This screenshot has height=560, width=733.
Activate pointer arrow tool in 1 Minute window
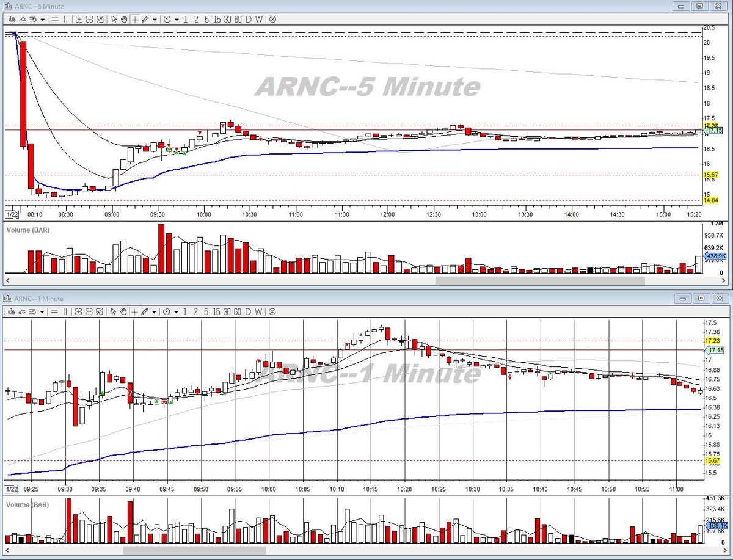114,311
